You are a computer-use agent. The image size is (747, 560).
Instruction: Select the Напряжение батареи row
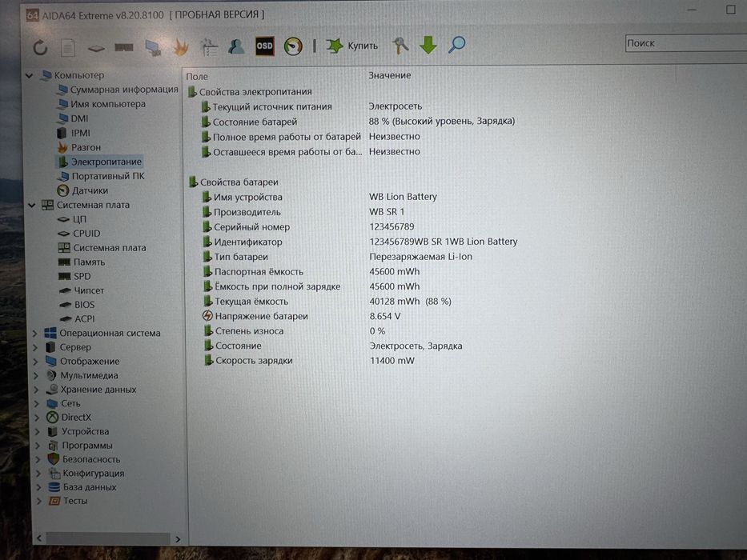303,316
